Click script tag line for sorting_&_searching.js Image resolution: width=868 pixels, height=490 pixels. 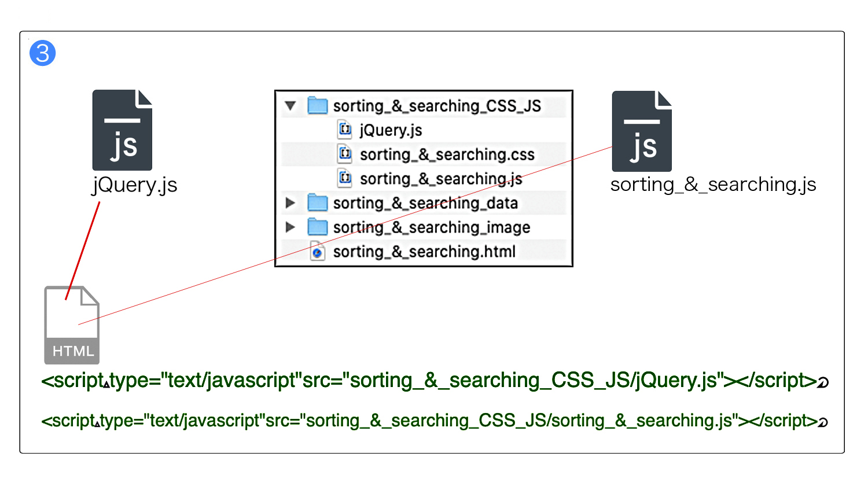[435, 421]
